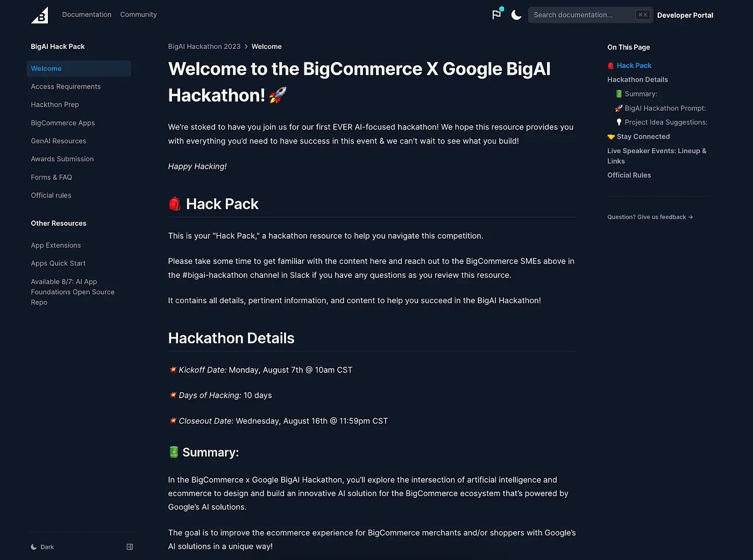Click the Kickoff Date line
Viewport: 753px width, 560px height.
tap(261, 370)
